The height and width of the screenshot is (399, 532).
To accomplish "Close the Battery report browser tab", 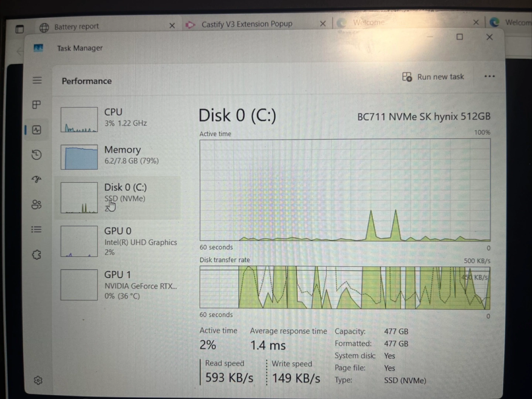I will 172,26.
